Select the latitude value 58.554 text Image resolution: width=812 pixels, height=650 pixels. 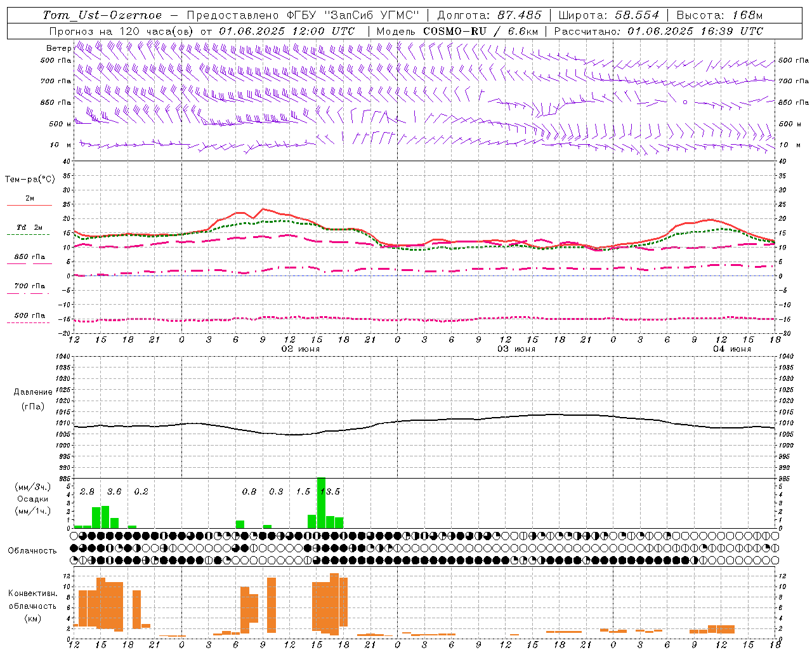[637, 15]
